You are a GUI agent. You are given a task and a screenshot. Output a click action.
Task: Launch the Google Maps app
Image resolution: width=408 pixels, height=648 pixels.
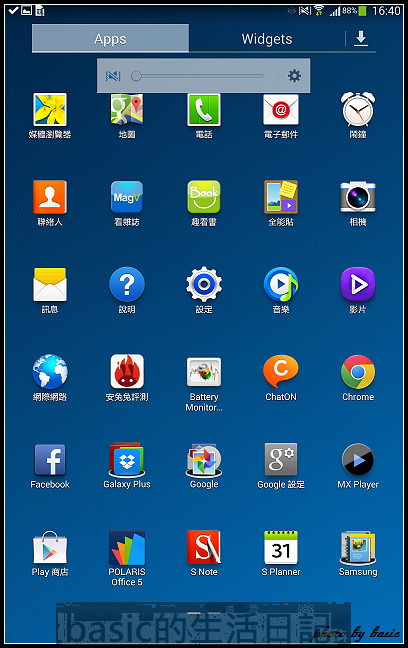pyautogui.click(x=127, y=110)
